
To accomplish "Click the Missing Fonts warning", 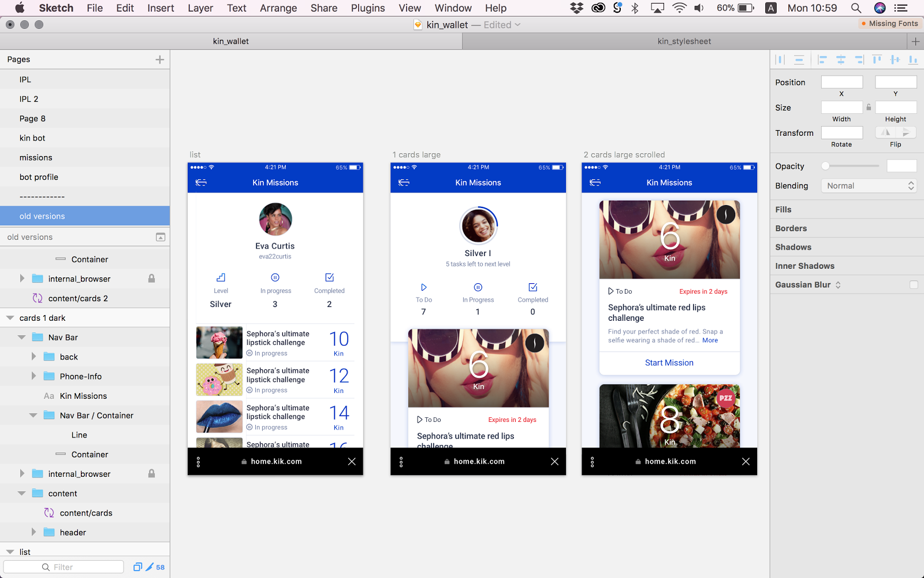I will click(x=889, y=24).
